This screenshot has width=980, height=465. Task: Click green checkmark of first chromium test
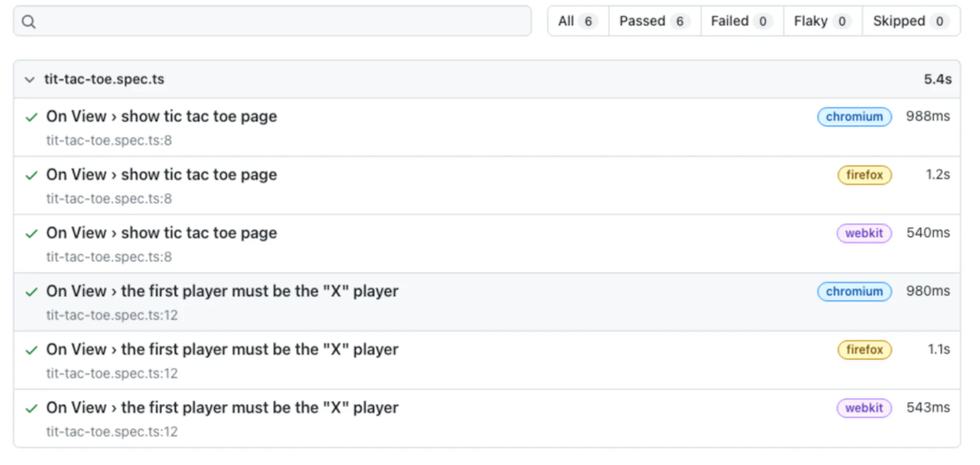[32, 117]
